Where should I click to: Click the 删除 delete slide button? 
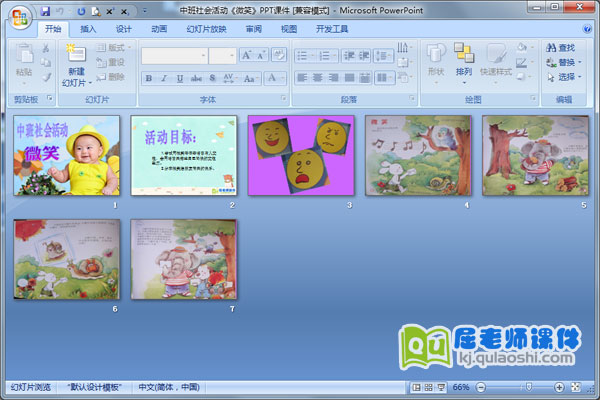[111, 77]
